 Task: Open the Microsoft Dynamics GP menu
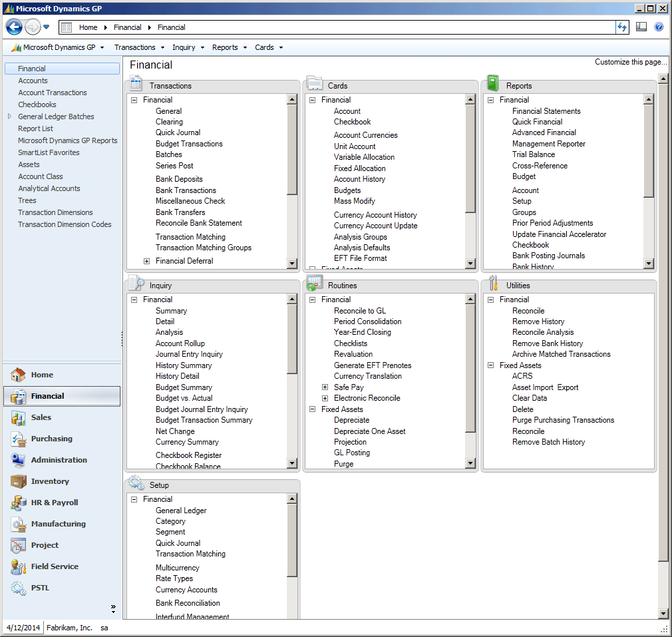pyautogui.click(x=59, y=47)
